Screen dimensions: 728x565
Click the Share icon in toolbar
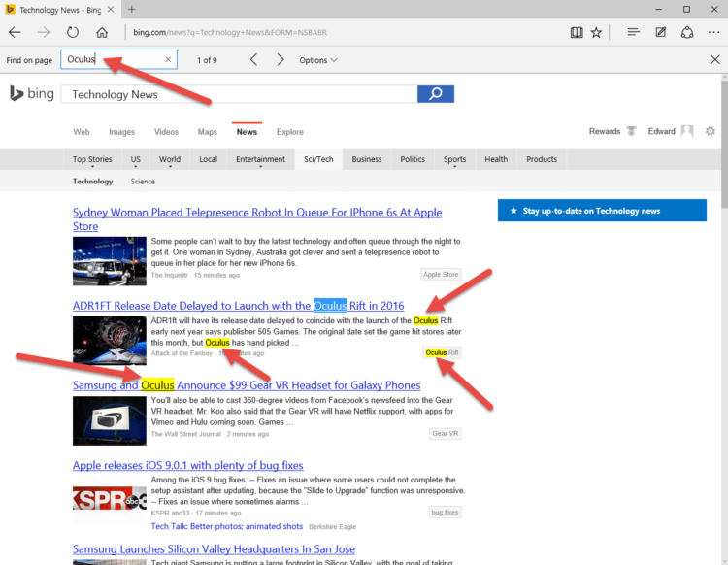687,32
